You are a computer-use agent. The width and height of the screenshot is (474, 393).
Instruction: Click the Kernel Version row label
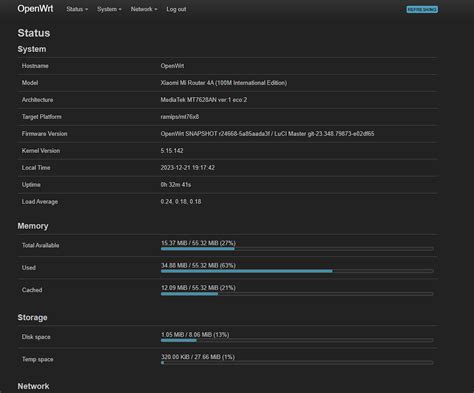pyautogui.click(x=41, y=151)
